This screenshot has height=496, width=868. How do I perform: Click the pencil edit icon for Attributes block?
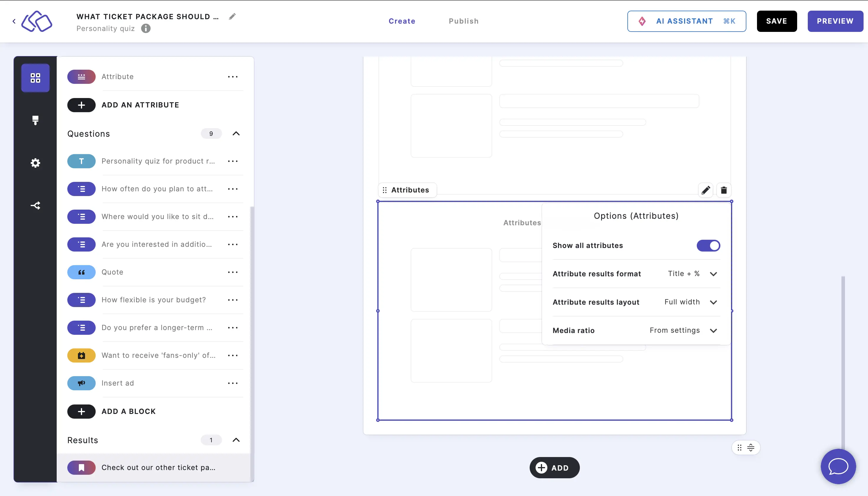[x=706, y=190]
